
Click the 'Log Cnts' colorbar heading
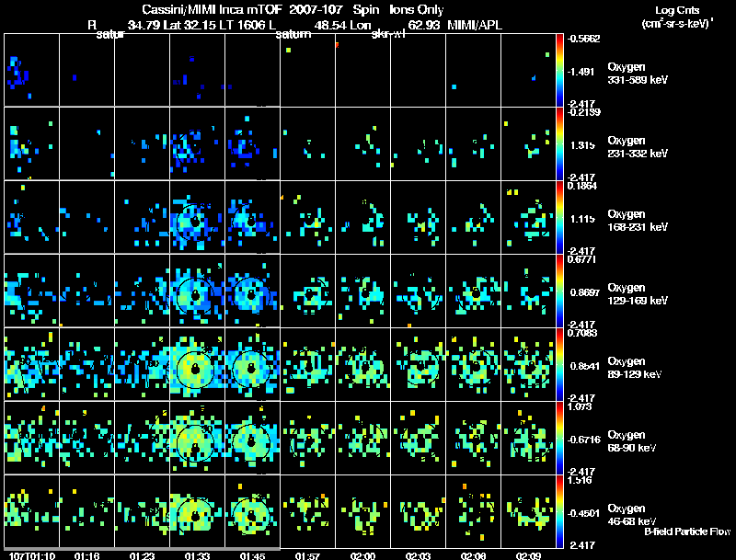677,10
